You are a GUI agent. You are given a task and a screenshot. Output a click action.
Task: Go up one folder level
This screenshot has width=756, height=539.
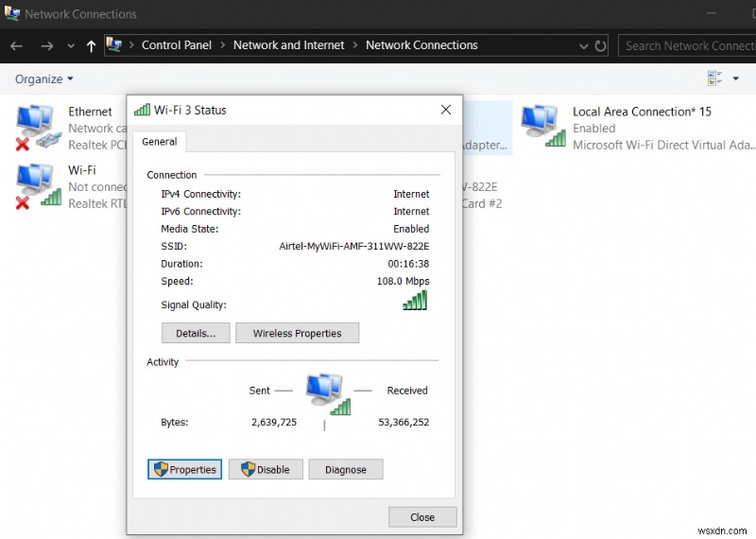click(x=91, y=45)
